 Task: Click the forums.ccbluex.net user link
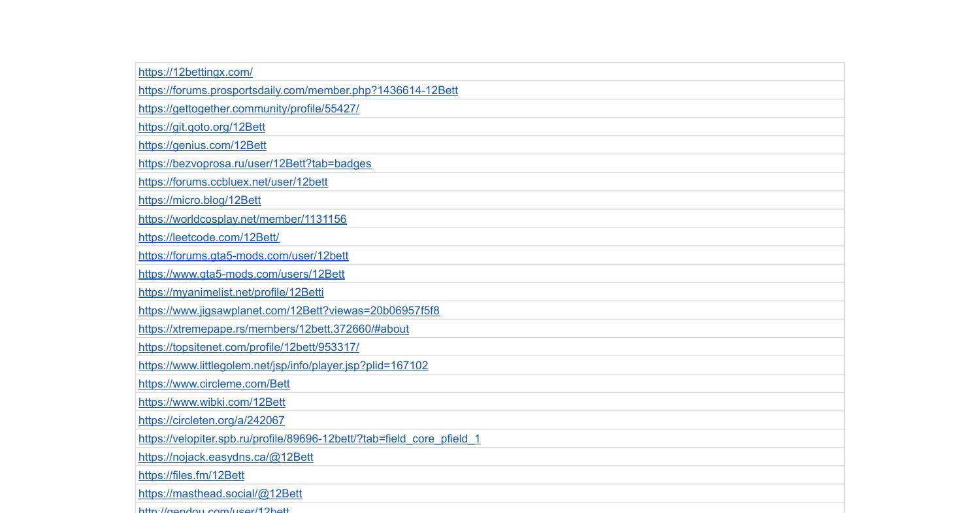233,182
